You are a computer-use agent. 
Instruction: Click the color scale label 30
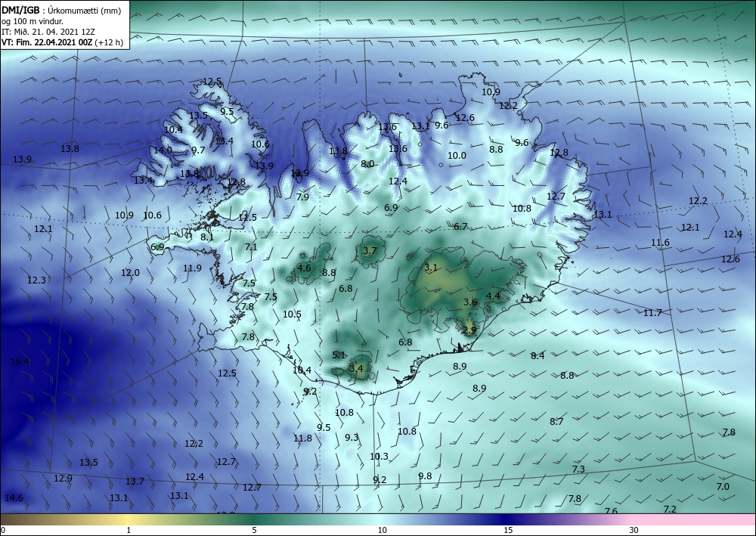coord(634,530)
